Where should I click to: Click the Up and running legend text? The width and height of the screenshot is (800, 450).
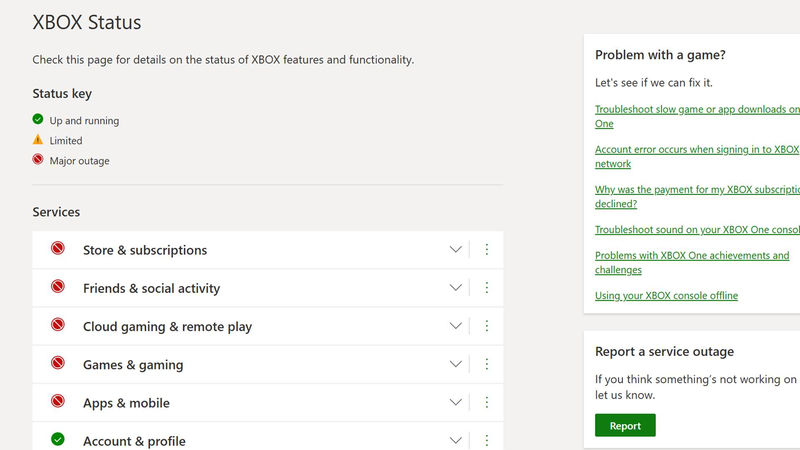[x=84, y=121]
